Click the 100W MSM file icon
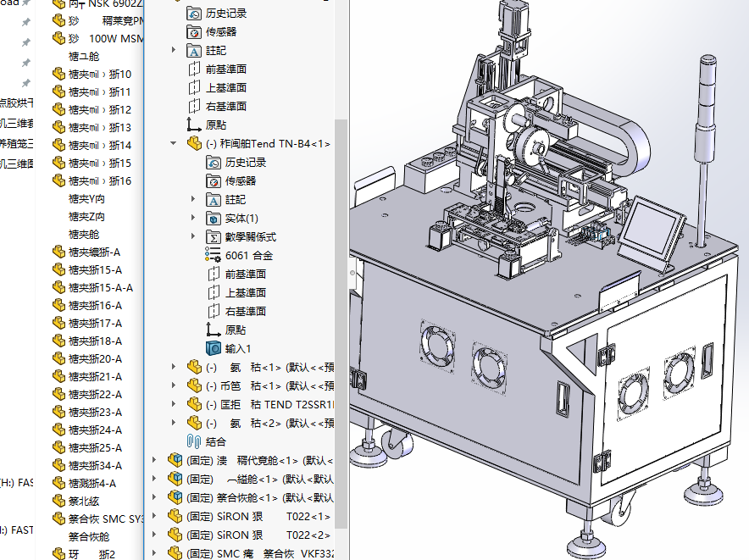This screenshot has height=560, width=749. (58, 38)
